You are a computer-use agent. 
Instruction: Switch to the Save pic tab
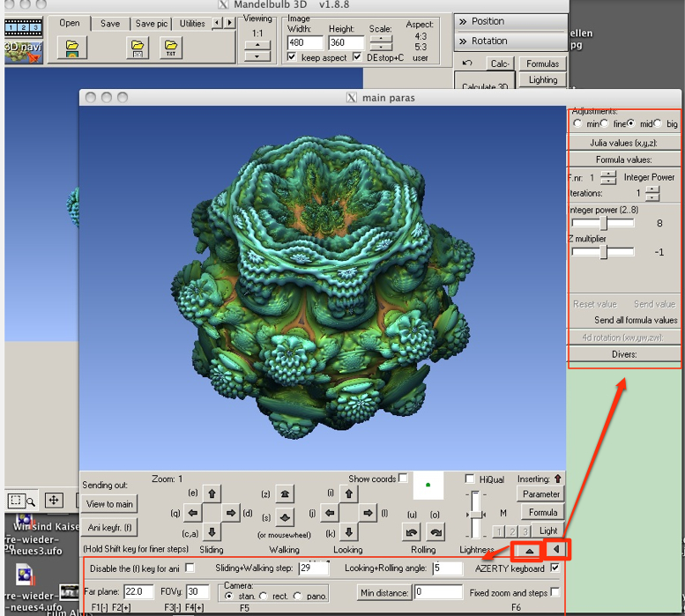(x=151, y=24)
